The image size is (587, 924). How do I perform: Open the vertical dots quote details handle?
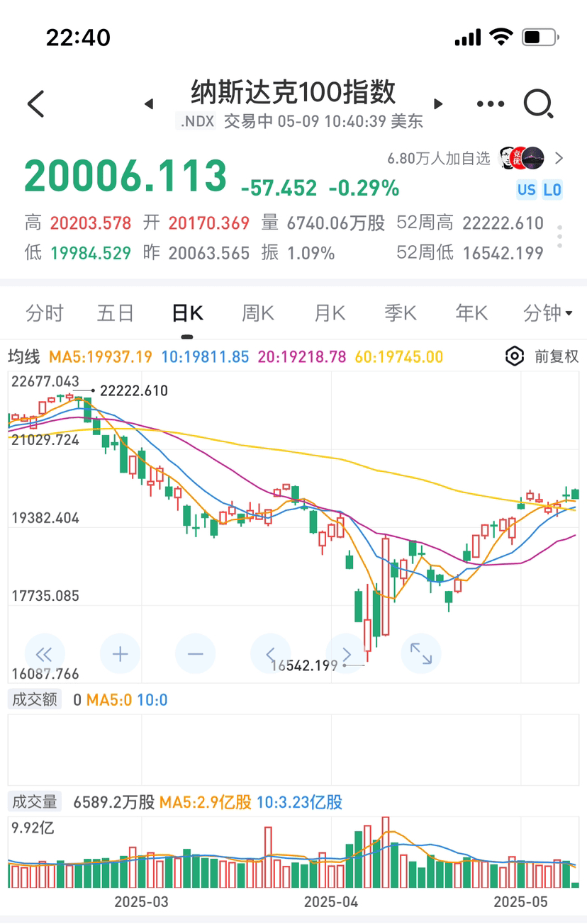(560, 237)
